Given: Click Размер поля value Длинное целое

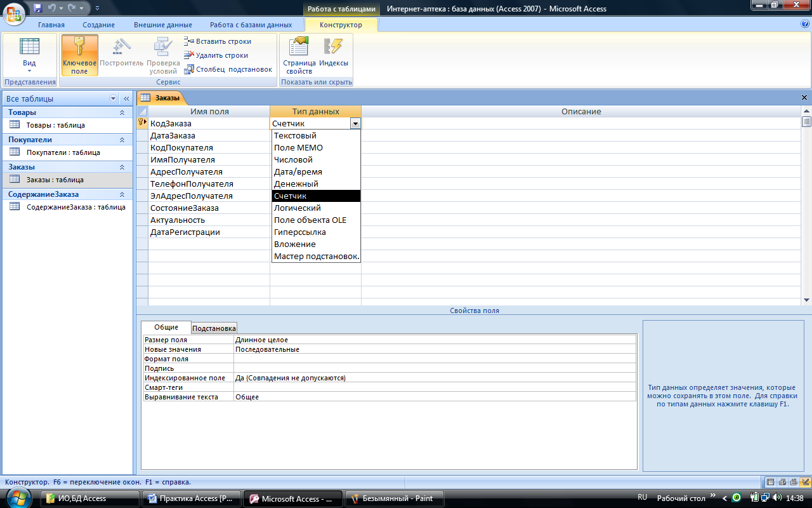Looking at the screenshot, I should point(435,340).
